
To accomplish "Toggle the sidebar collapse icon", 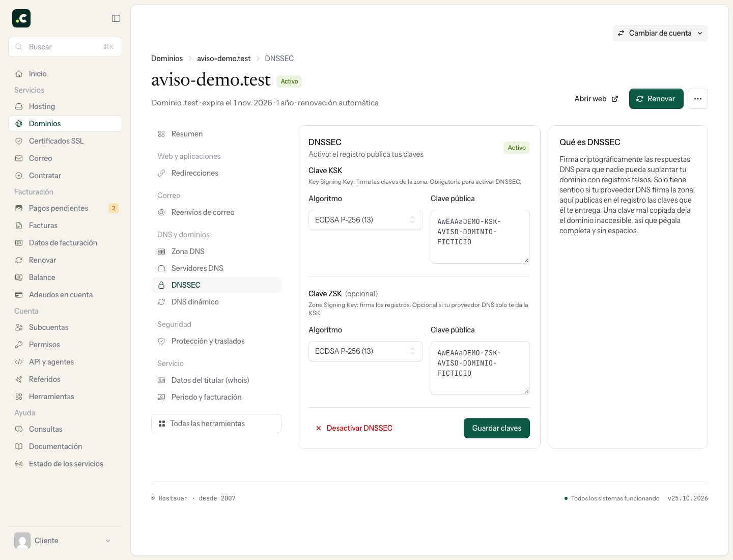I will (x=116, y=18).
